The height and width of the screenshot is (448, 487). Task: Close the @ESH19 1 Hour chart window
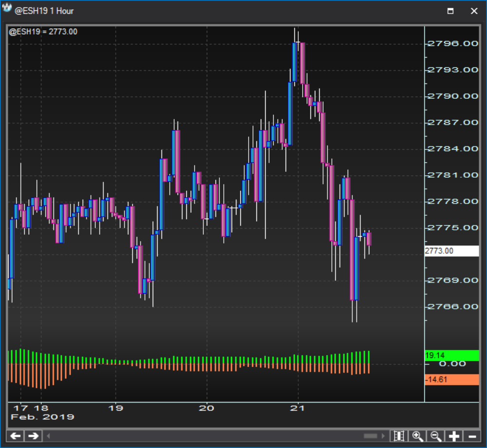pos(474,11)
